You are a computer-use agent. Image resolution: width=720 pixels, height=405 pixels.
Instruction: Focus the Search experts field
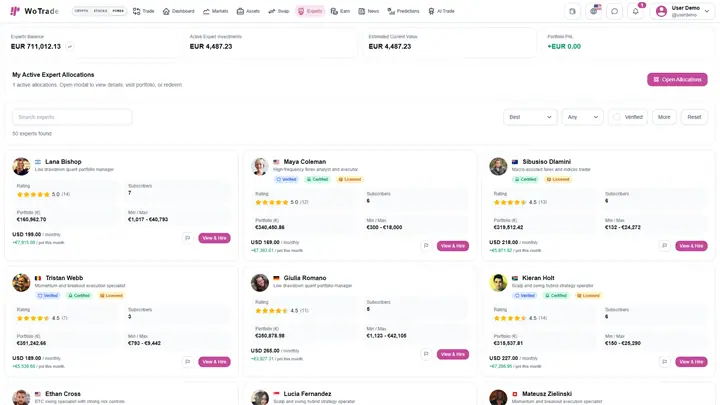(72, 117)
